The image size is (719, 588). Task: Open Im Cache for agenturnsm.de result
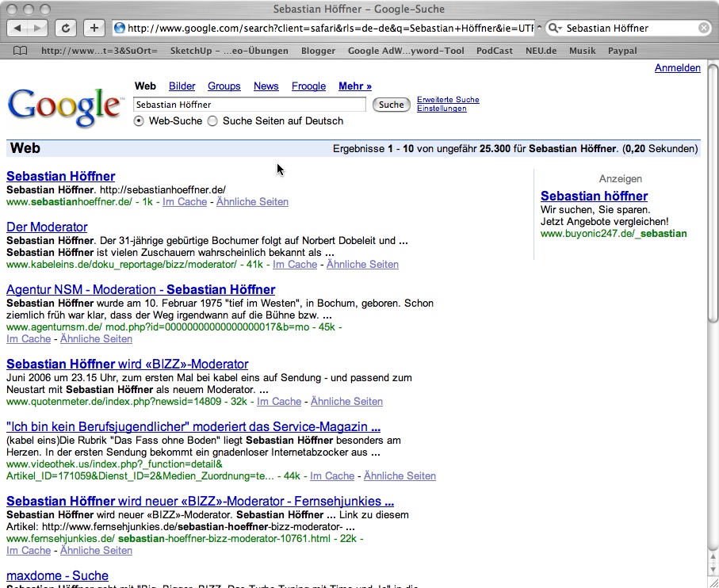coord(29,338)
